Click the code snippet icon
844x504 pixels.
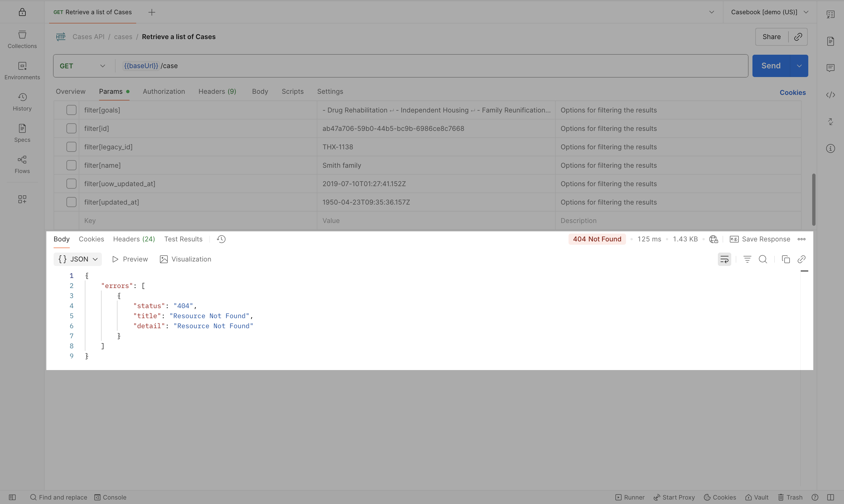[x=830, y=95]
